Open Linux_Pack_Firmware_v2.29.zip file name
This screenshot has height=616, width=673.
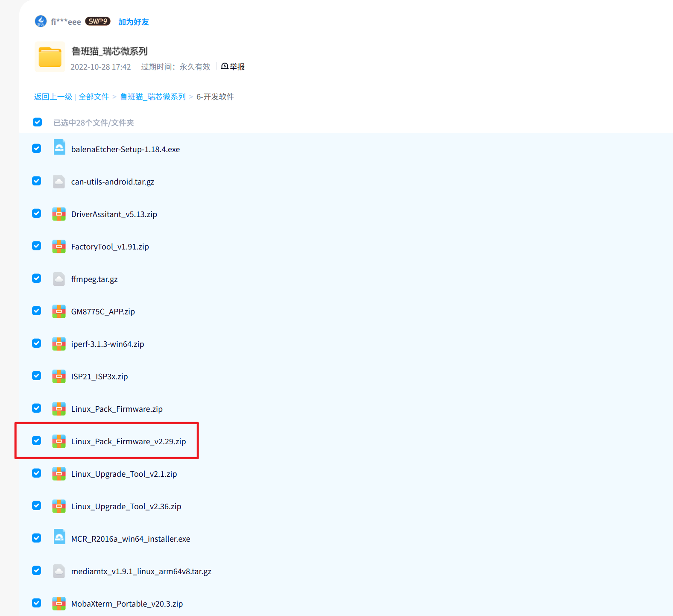click(x=129, y=441)
